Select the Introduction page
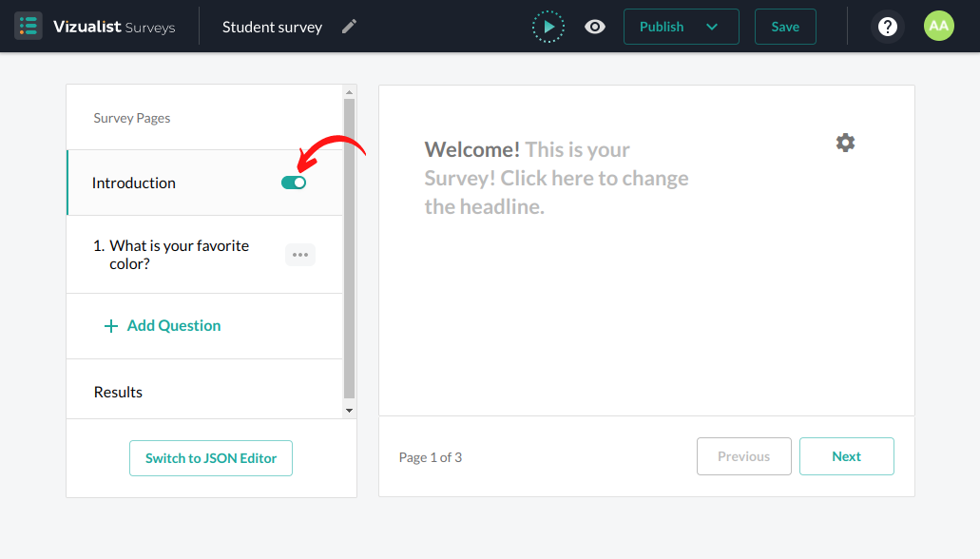980x559 pixels. click(134, 183)
